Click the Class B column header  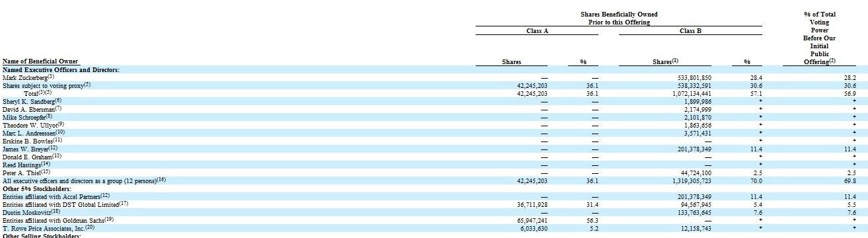[691, 30]
